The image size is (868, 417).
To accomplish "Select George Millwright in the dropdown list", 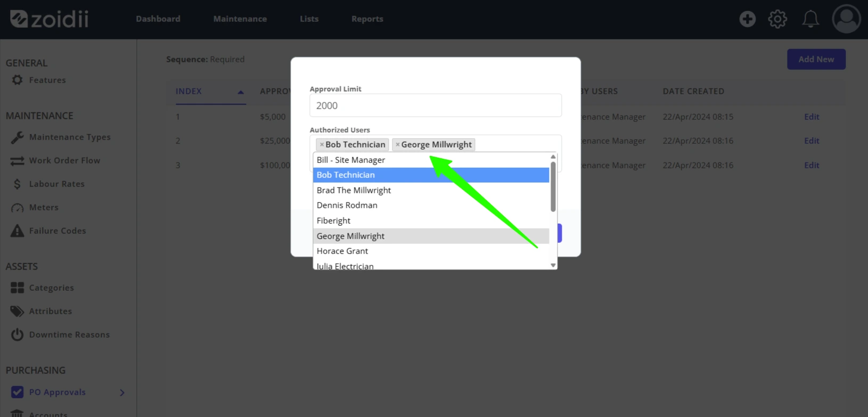I will (431, 236).
